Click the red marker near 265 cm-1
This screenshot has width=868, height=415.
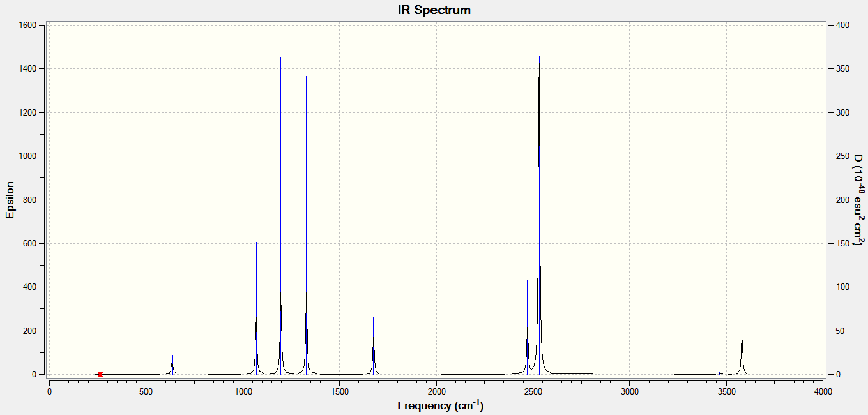click(100, 374)
